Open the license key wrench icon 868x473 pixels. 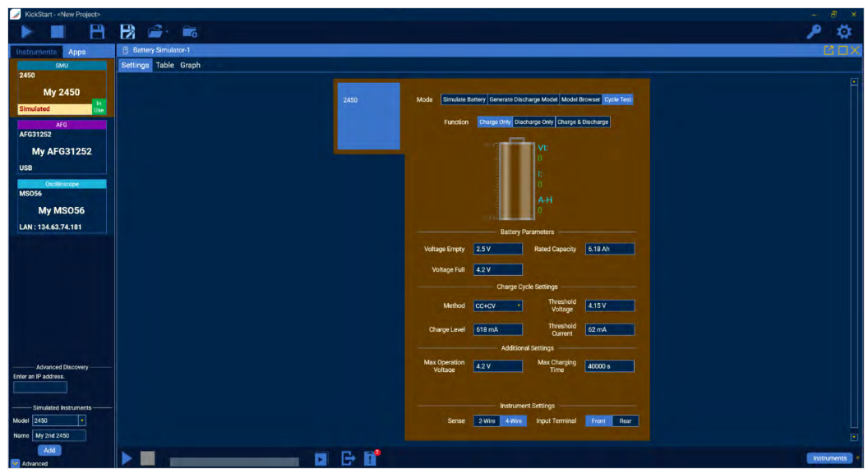point(814,32)
